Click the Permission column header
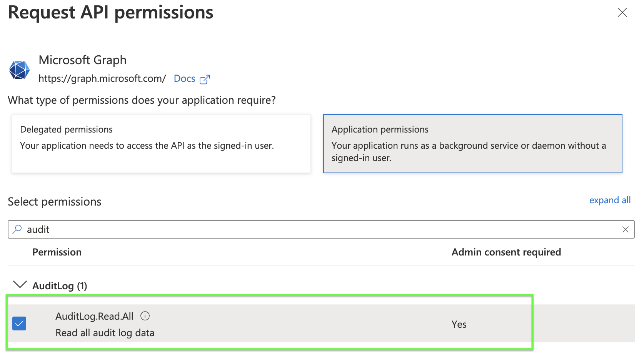The height and width of the screenshot is (355, 644). (57, 252)
